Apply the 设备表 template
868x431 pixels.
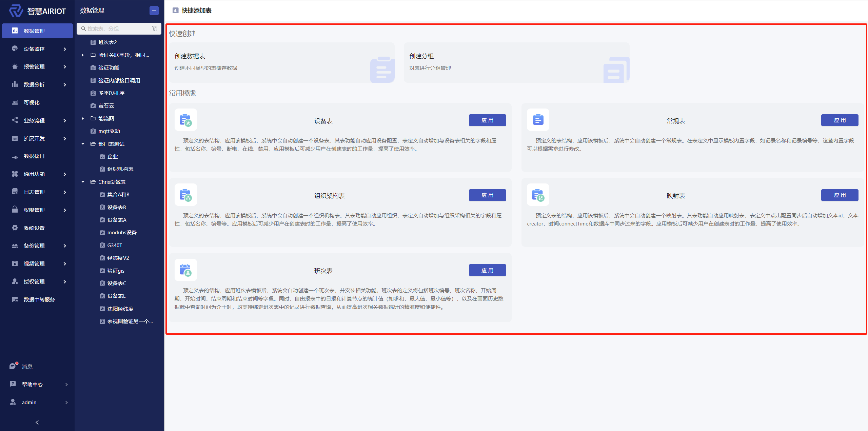(487, 120)
